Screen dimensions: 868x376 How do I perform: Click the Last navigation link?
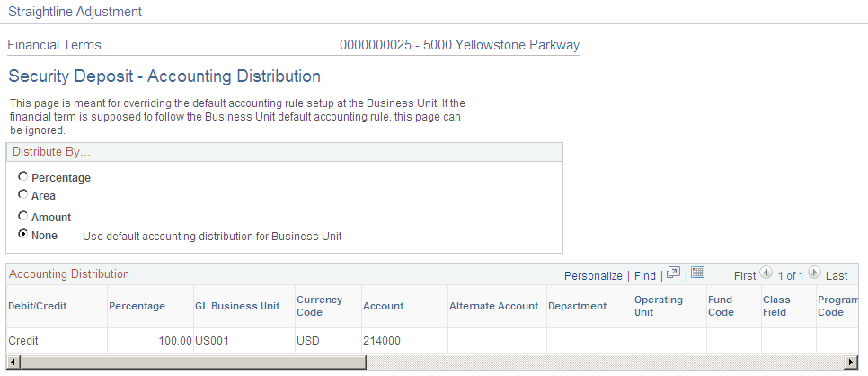coord(837,275)
